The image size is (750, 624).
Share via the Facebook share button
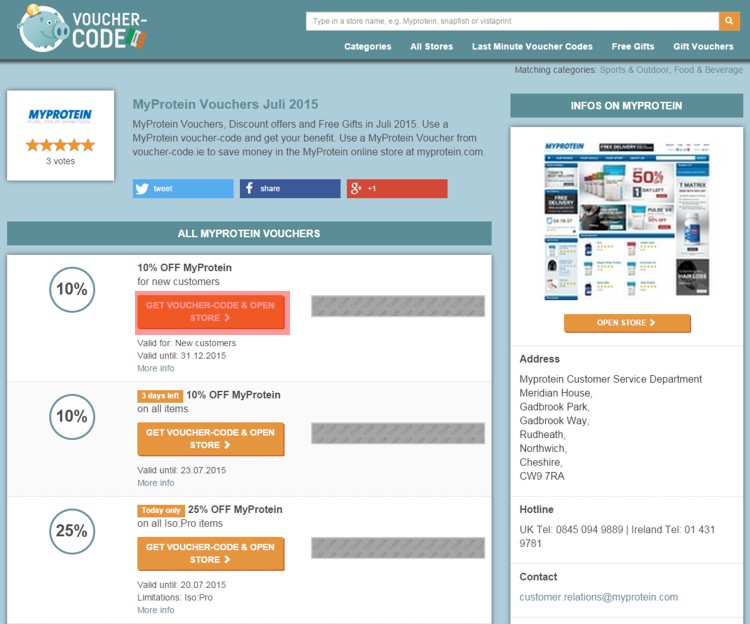(x=290, y=188)
